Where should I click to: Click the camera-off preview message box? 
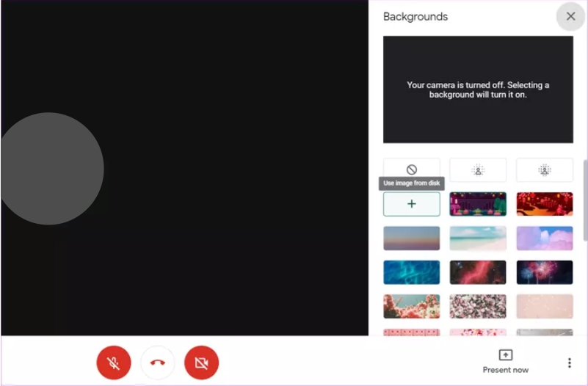click(478, 90)
